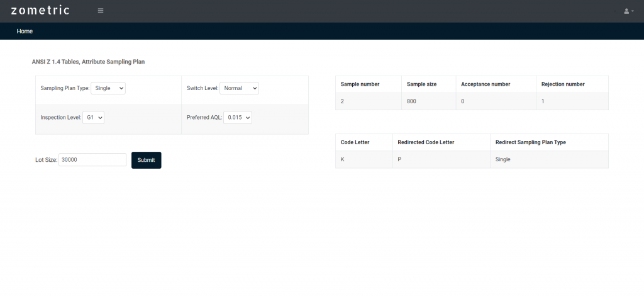Click the ANSI Z 1.4 Tables heading

coord(88,62)
